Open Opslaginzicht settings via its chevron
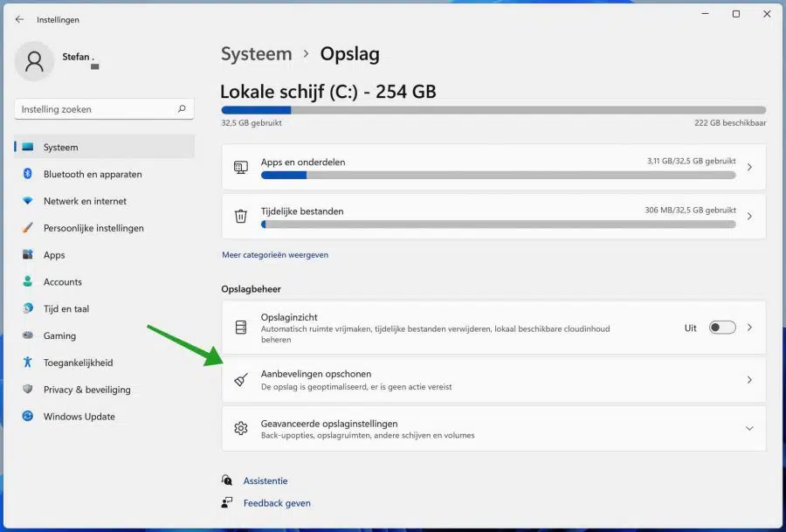Screen dimensions: 786x532 [x=749, y=328]
